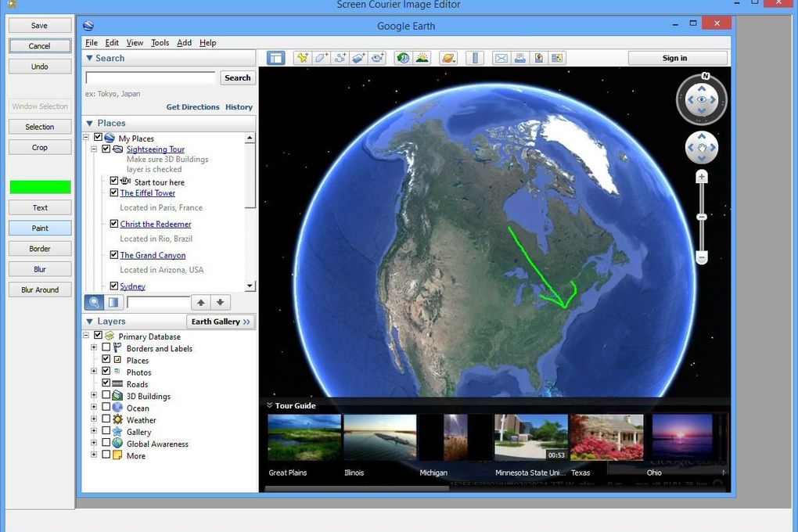Open the Help menu
The height and width of the screenshot is (532, 798).
207,43
